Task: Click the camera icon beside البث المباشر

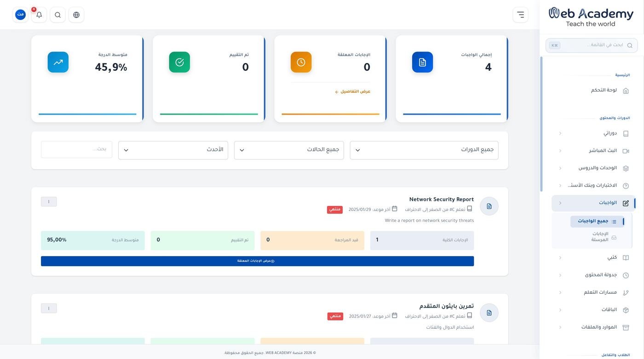Action: click(x=626, y=151)
